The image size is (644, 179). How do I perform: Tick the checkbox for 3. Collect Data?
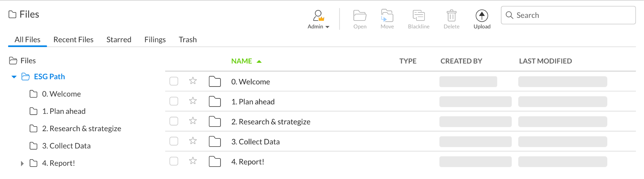coord(174,141)
